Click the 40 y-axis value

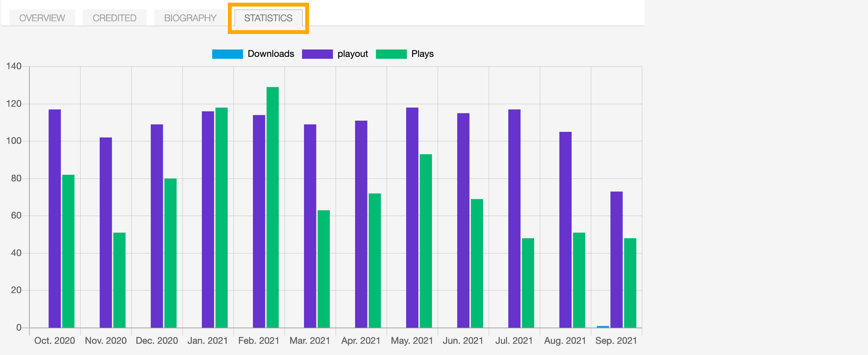[16, 253]
